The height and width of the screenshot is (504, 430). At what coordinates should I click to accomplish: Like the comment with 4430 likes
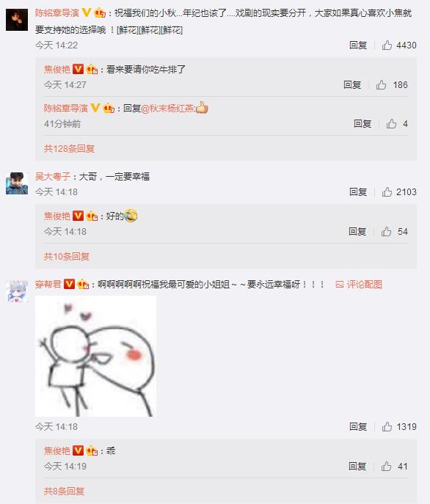coord(387,45)
